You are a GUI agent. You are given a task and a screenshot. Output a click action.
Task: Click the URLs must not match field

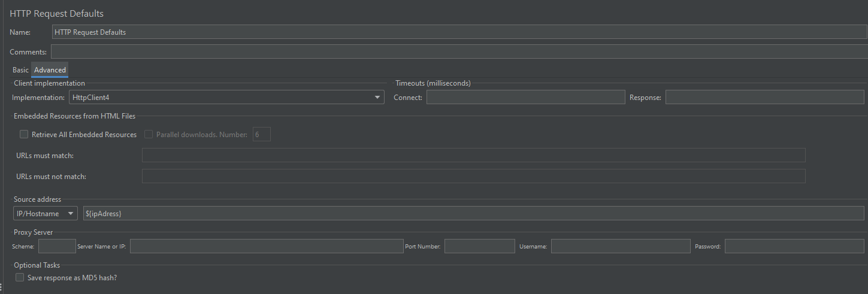pos(473,176)
